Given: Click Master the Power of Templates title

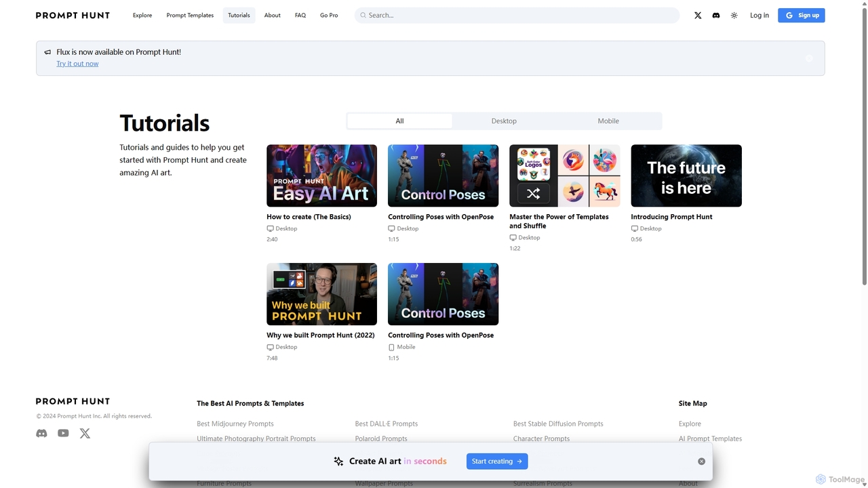Looking at the screenshot, I should (x=559, y=222).
